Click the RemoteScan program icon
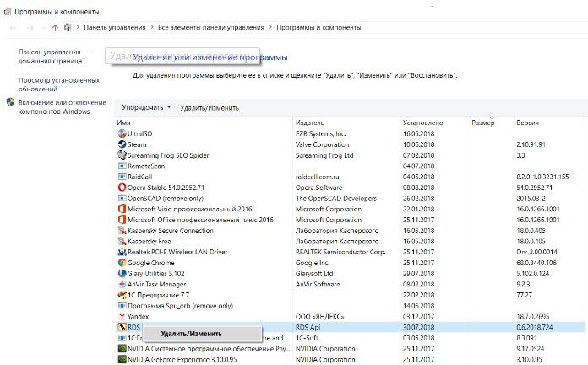This screenshot has height=365, width=588. tap(122, 166)
